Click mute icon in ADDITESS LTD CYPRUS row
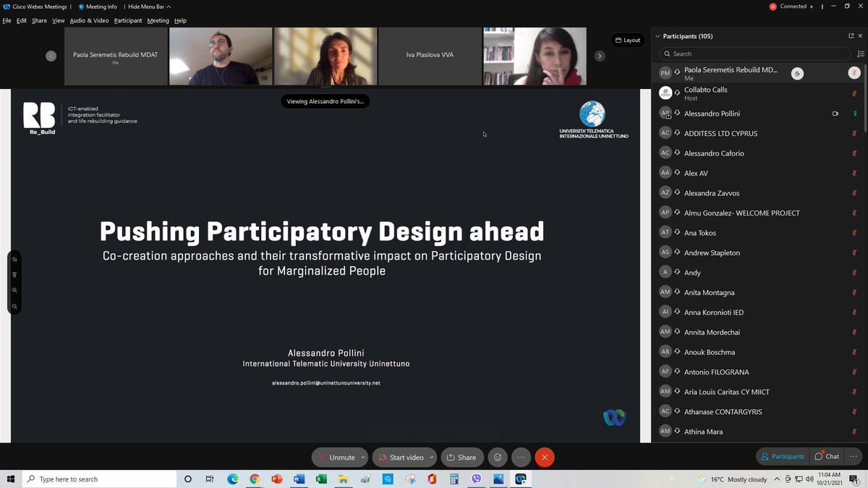Screen dimensions: 868x488 click(x=854, y=134)
